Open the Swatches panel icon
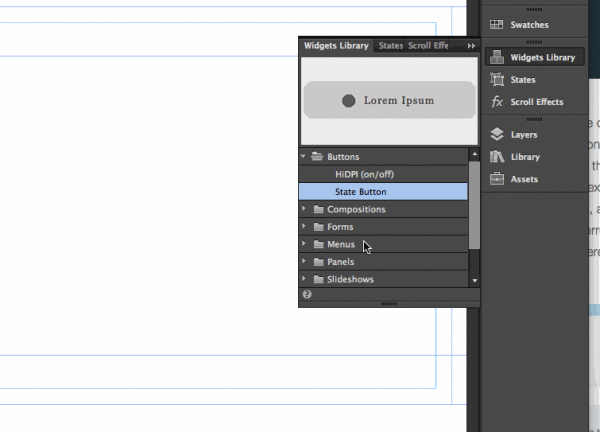600x432 pixels. click(497, 25)
